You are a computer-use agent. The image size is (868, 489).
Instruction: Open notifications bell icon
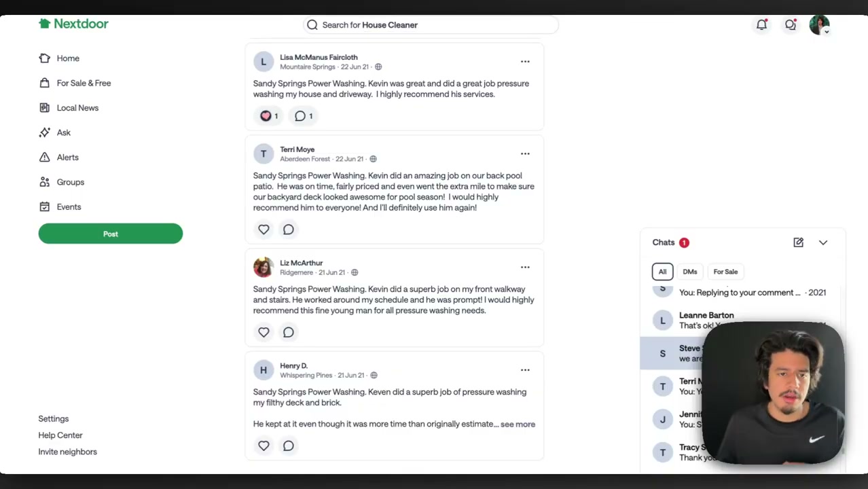tap(761, 24)
